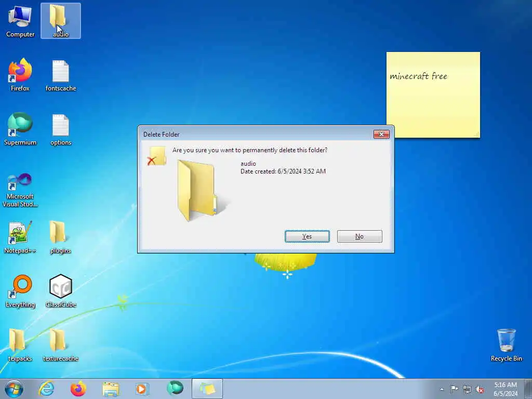The width and height of the screenshot is (532, 399).
Task: Select the plugins folder icon
Action: [x=60, y=237]
